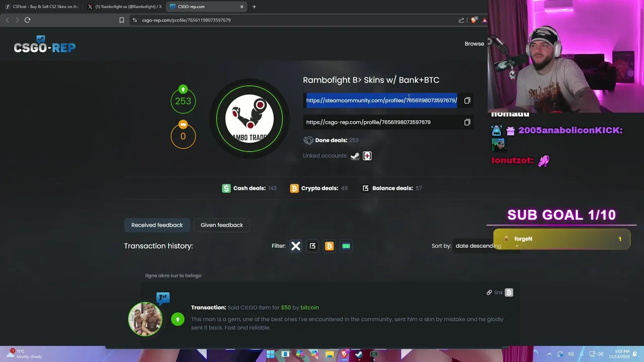Open the linked Steam account icon
Image resolution: width=644 pixels, height=362 pixels.
[355, 156]
